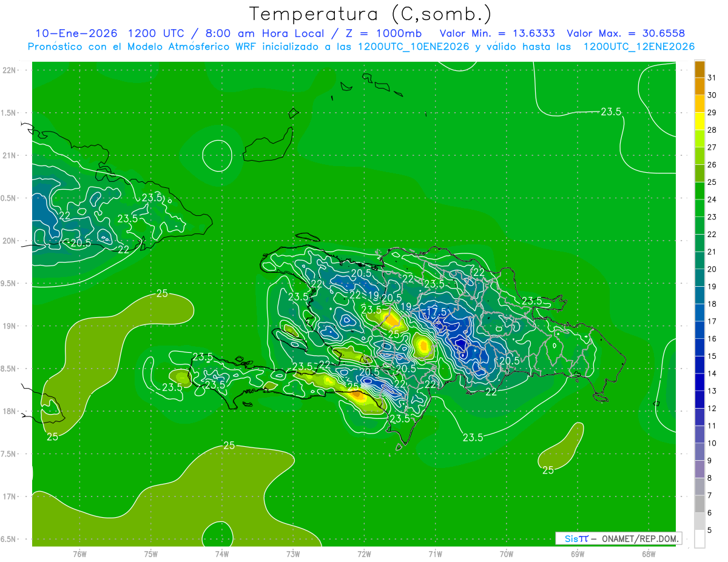Pick the gray legend swatch between 6 and 7
The height and width of the screenshot is (562, 728).
click(699, 504)
